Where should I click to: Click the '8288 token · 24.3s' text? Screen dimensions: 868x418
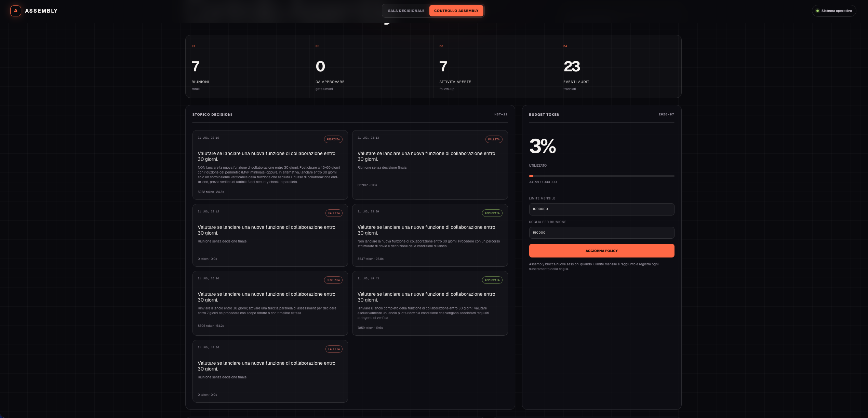[x=211, y=192]
